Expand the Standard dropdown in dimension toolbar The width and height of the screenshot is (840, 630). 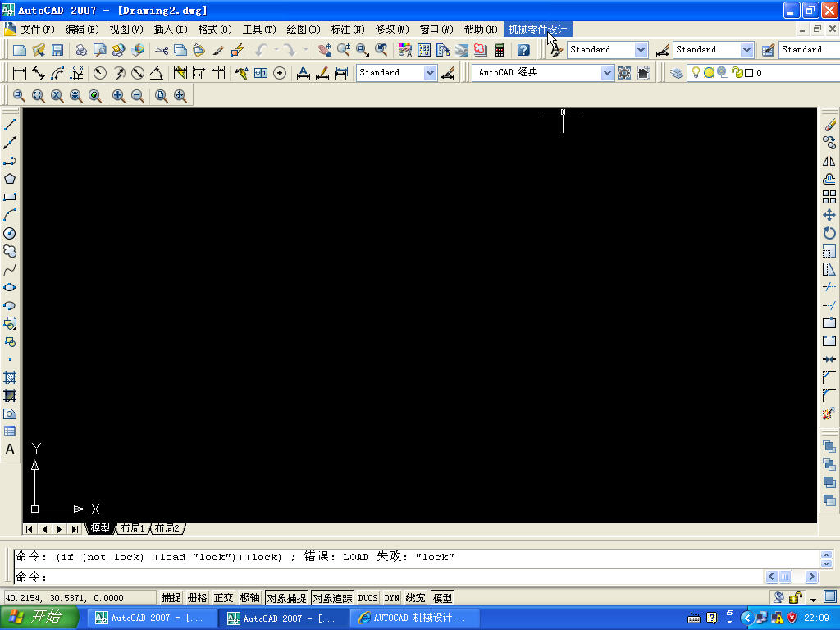[430, 73]
